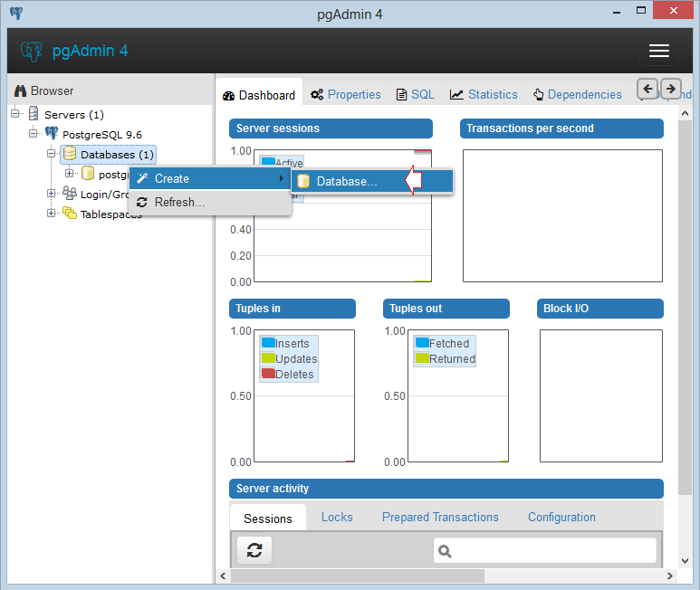Click the SQL document icon
The height and width of the screenshot is (590, 700).
[x=402, y=94]
